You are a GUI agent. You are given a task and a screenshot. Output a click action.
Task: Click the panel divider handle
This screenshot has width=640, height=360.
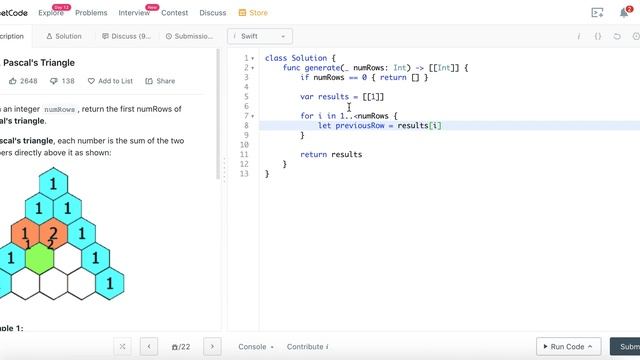click(x=224, y=169)
